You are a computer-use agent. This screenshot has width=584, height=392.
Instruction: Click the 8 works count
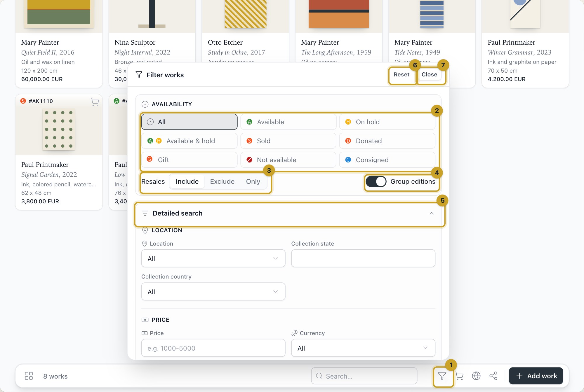tap(55, 376)
